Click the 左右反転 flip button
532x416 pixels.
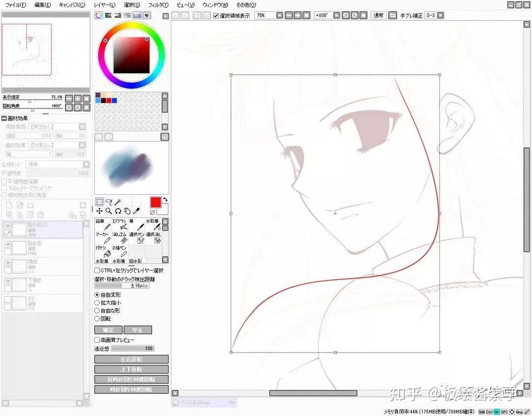coord(132,359)
